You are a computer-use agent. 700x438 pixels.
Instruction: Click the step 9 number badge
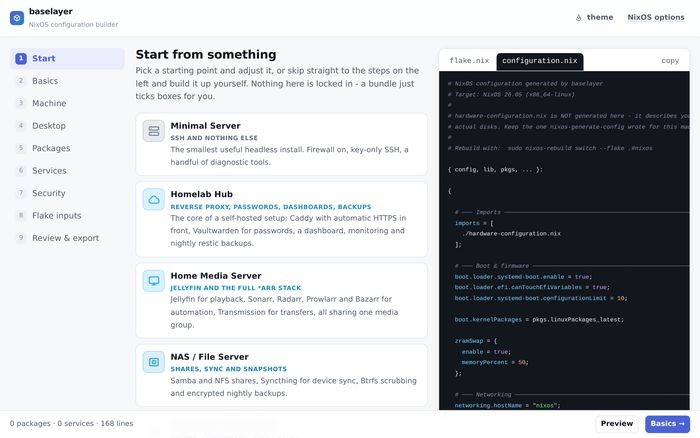21,238
